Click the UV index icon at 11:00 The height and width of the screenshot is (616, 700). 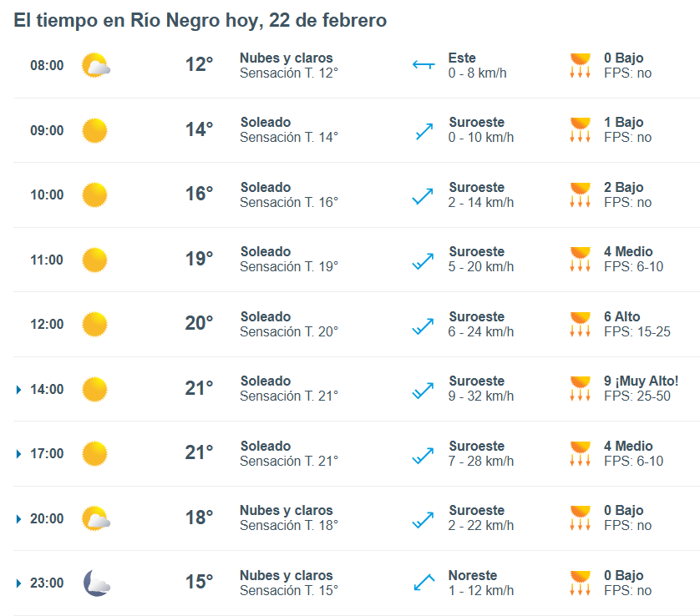[x=580, y=260]
